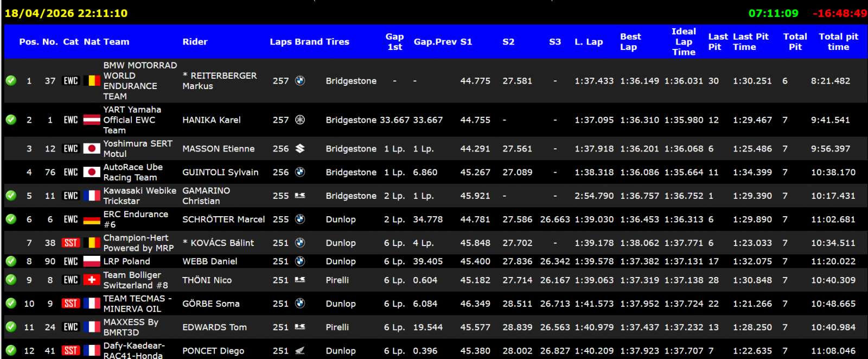868x359 pixels.
Task: Click the green elapsed time 07:11:09
Action: pos(773,13)
